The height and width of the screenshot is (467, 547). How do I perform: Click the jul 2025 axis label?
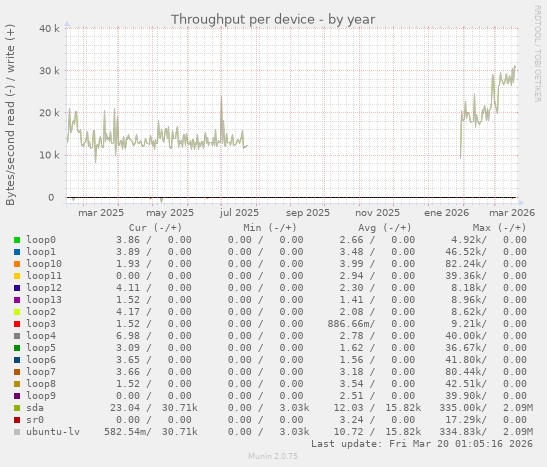click(239, 213)
